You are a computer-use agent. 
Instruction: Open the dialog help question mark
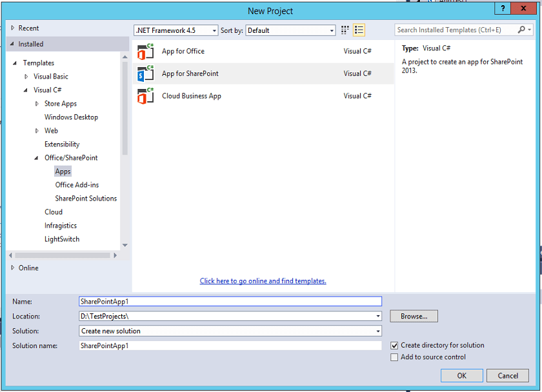coord(503,8)
